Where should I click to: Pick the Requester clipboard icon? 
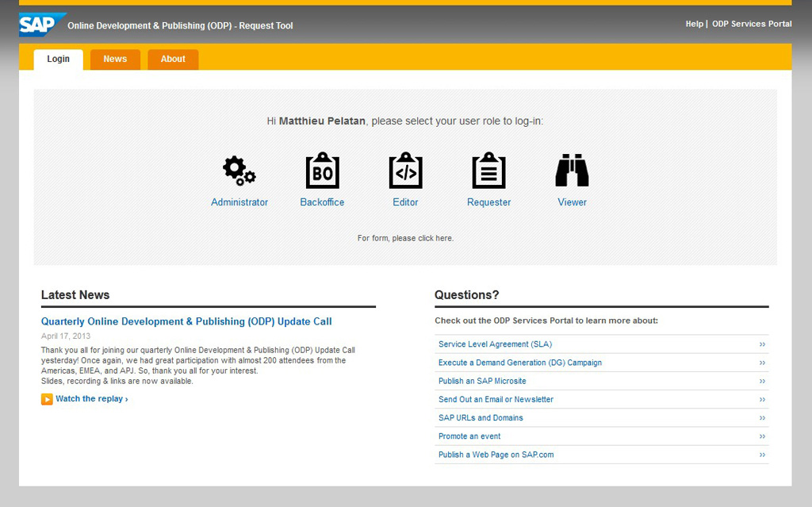click(x=488, y=170)
